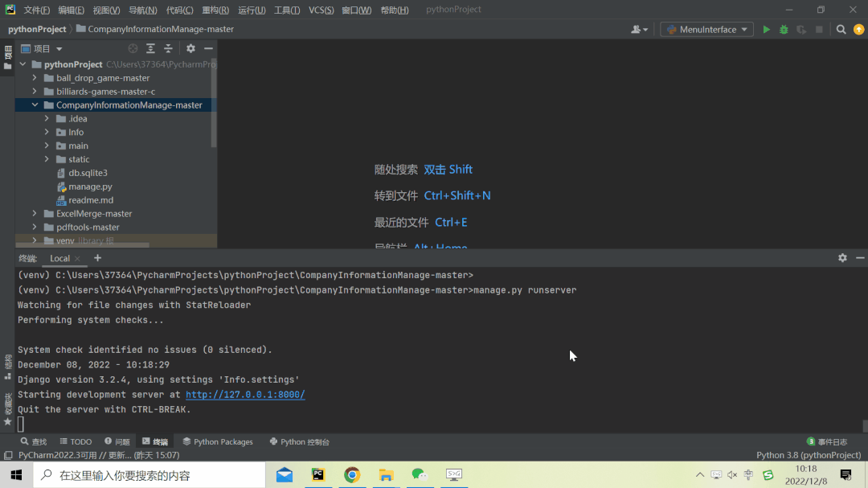Screen dimensions: 868x488
Task: Expand the ball_drop_game-master folder
Action: point(35,77)
